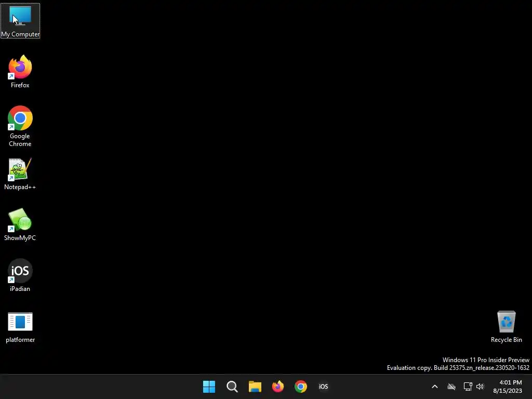This screenshot has width=532, height=399.
Task: Select the iPadian desktop shortcut
Action: [20, 275]
